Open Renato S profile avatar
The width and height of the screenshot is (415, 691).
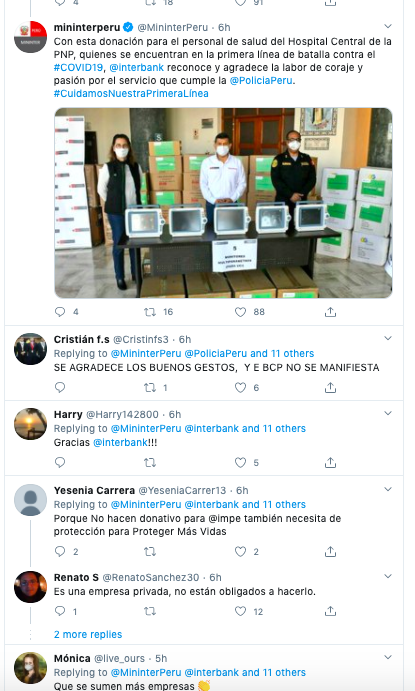point(30,587)
